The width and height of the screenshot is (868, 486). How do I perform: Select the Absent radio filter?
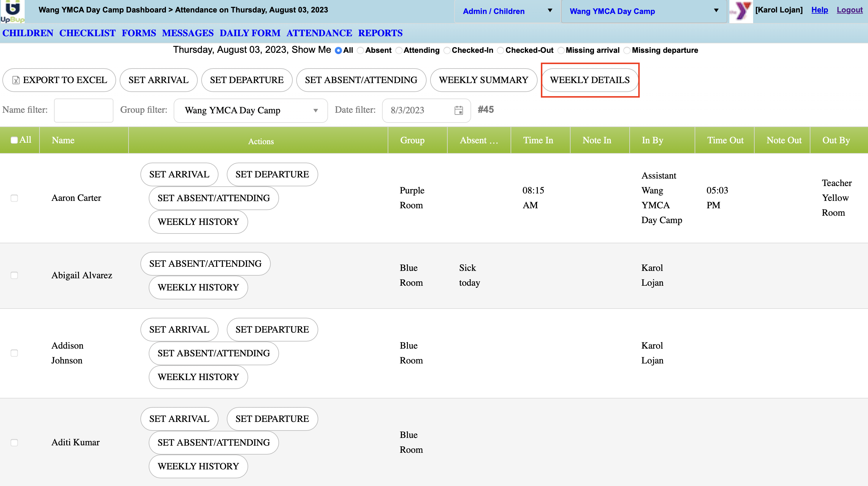pos(360,50)
